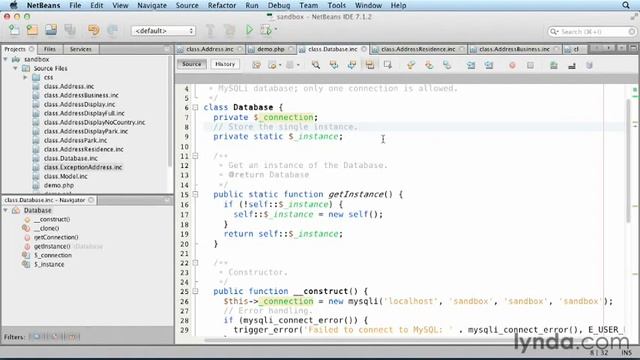Click the Undo arrow icon
This screenshot has height=360, width=640.
click(x=93, y=30)
